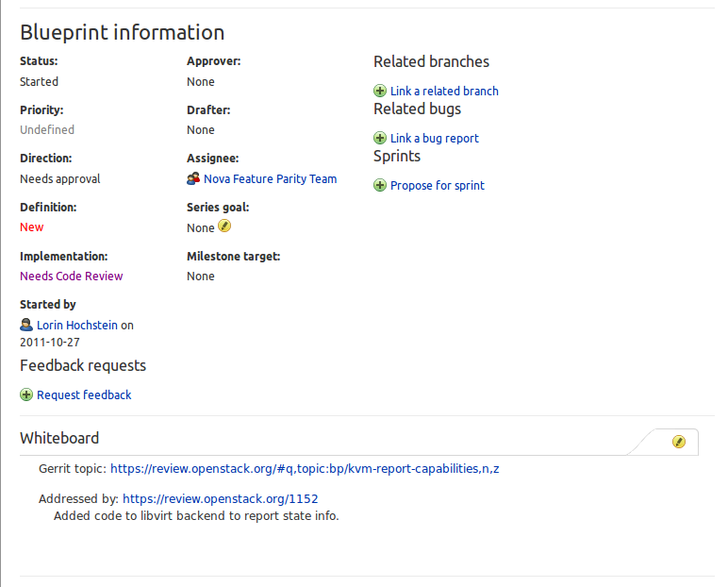Click the Series goal edit pencil icon
Screen dimensions: 728x587
pyautogui.click(x=224, y=226)
